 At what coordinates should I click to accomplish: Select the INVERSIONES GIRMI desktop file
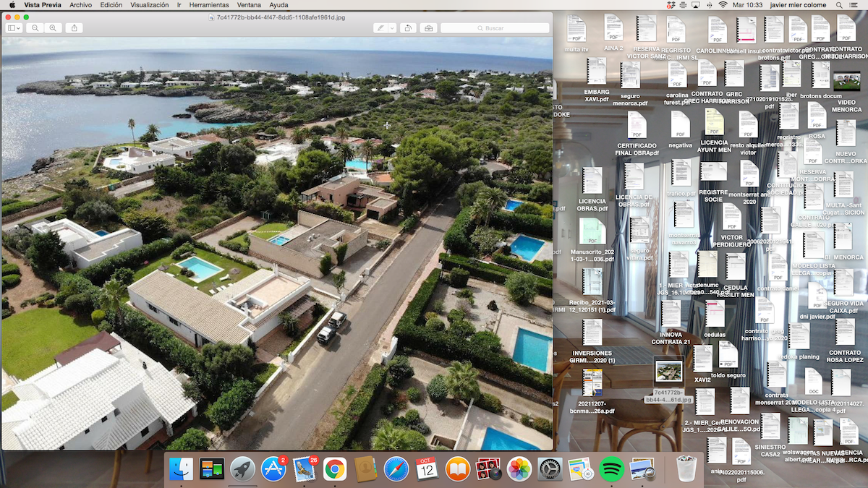(x=592, y=333)
